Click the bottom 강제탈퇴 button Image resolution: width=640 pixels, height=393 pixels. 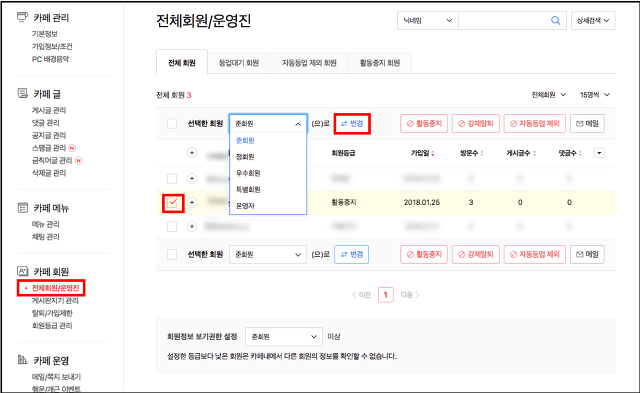(x=476, y=254)
